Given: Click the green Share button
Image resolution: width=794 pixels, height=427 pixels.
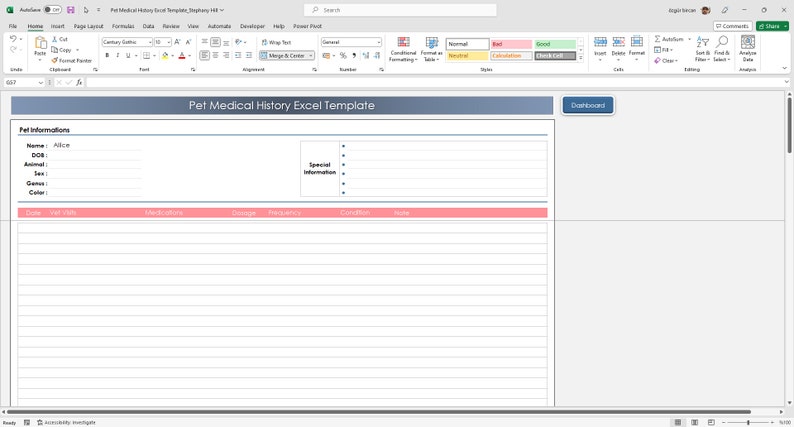Looking at the screenshot, I should [x=772, y=26].
